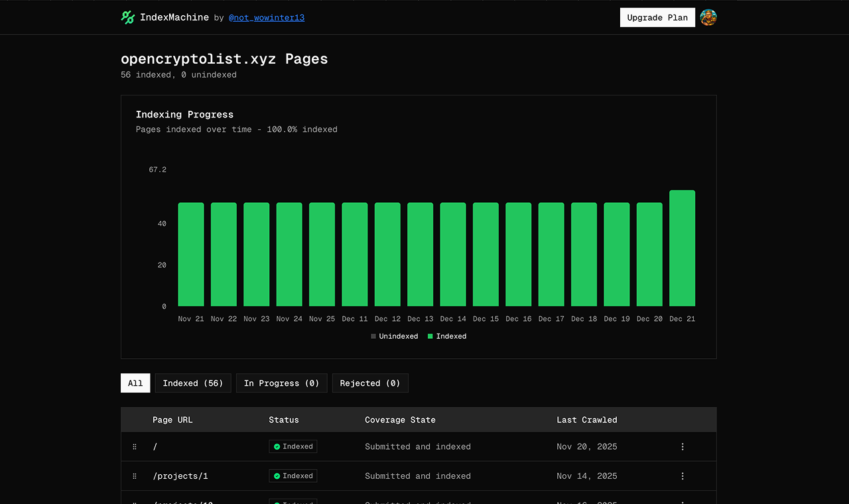Click the tall Dec 21 bar in the chart
The image size is (849, 504).
pyautogui.click(x=682, y=249)
